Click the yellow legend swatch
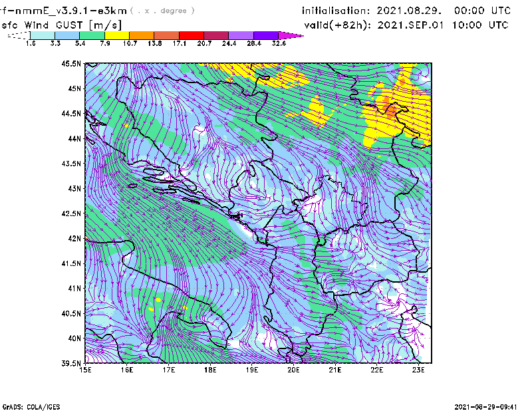Image resolution: width=532 pixels, height=411 pixels. pos(117,35)
